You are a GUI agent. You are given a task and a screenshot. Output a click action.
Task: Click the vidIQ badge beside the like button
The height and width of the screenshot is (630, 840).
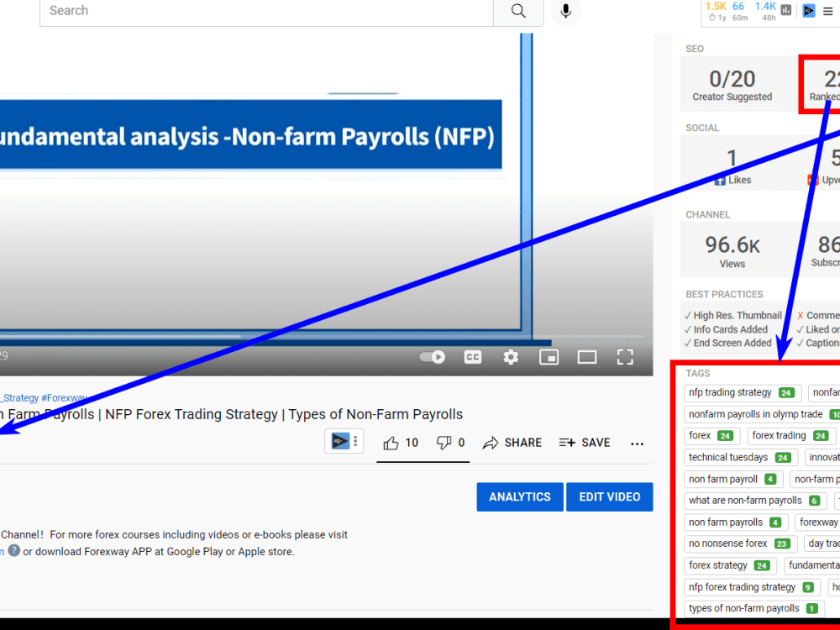click(339, 440)
